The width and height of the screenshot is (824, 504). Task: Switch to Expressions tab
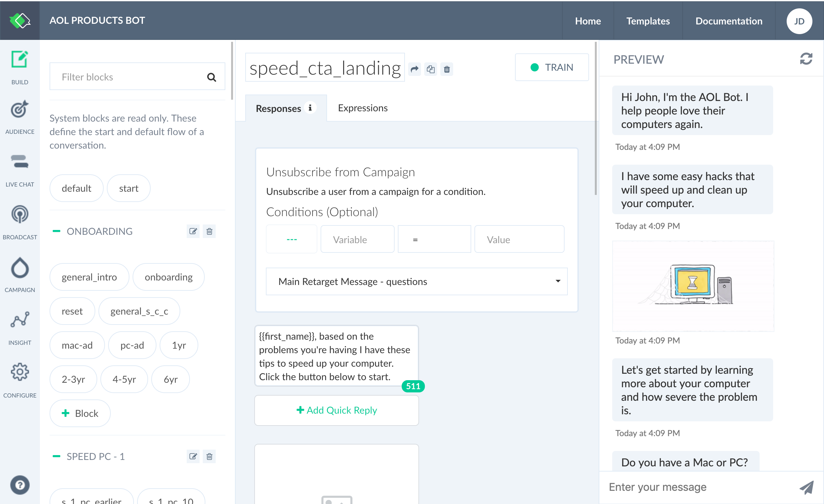363,109
